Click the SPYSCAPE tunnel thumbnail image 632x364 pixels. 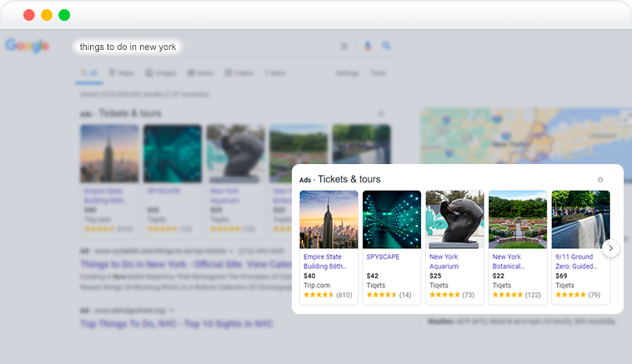(x=392, y=219)
